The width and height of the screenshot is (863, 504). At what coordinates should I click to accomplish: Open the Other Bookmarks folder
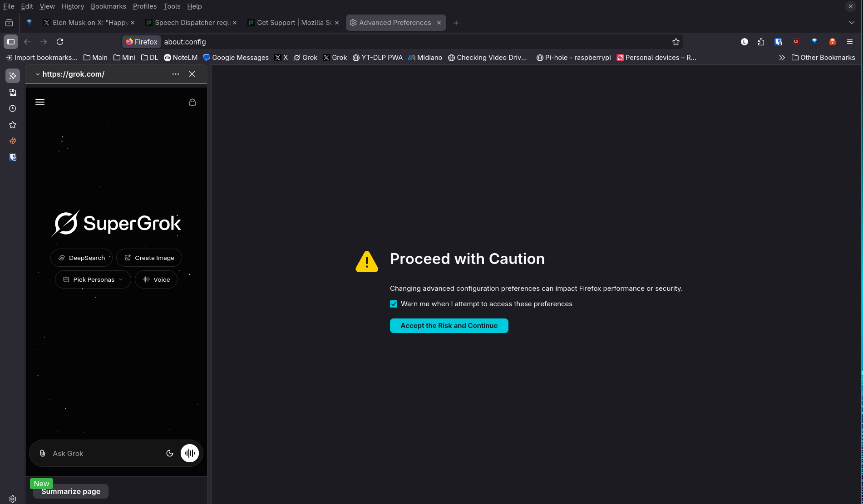824,58
